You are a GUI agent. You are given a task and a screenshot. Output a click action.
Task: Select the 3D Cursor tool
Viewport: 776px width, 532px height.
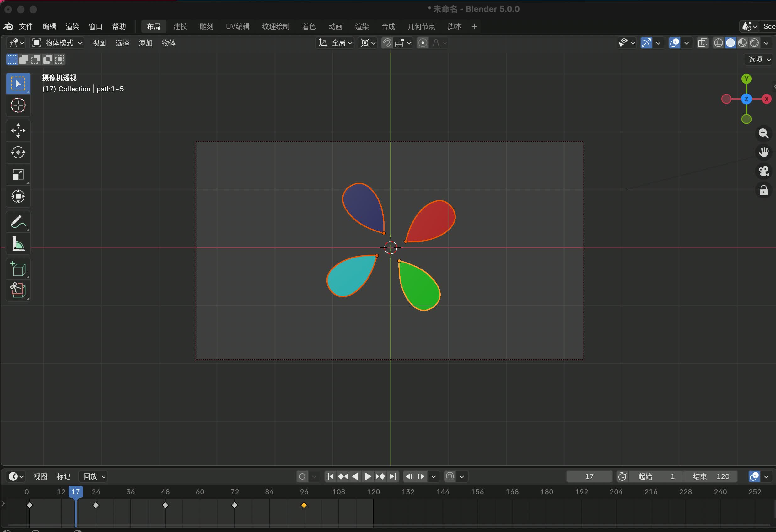click(x=18, y=106)
